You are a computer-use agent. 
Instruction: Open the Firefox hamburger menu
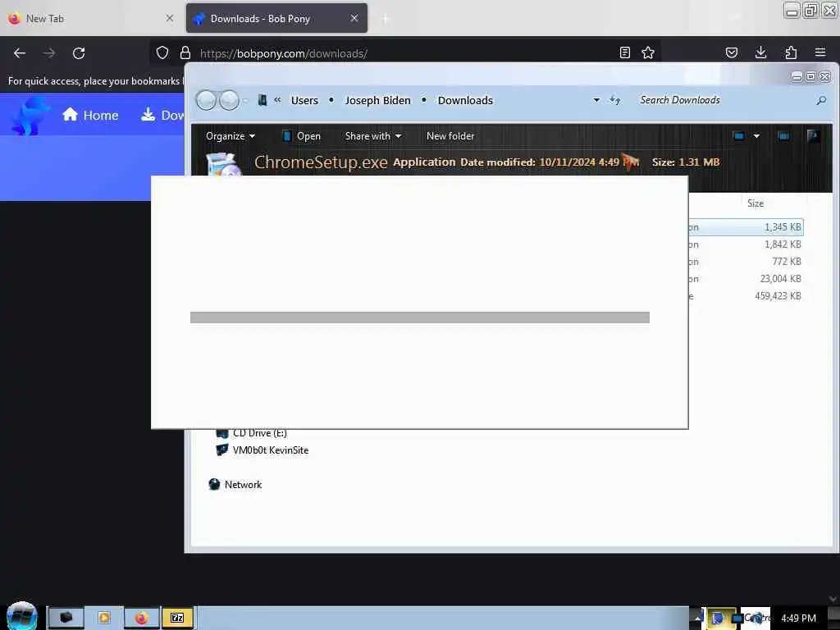pos(820,52)
